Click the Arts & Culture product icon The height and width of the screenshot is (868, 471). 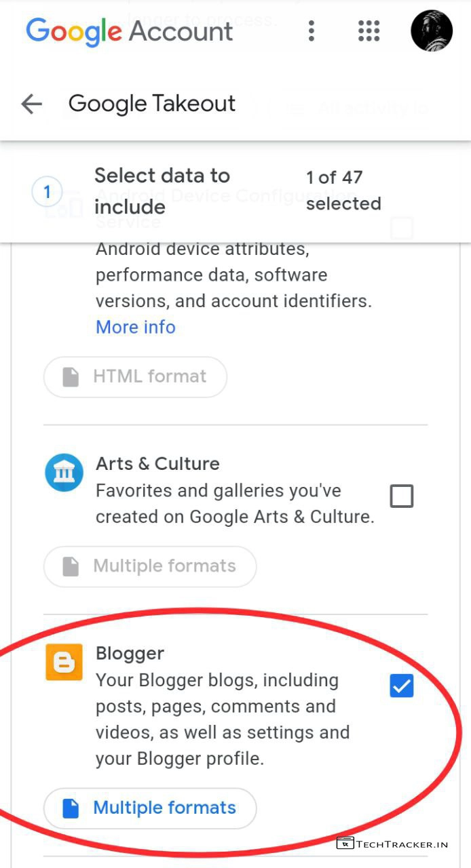64,472
